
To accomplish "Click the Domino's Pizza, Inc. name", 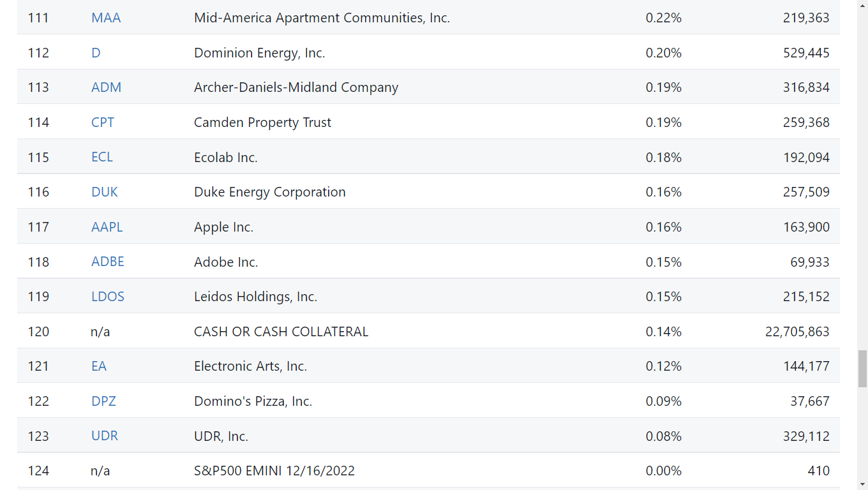I will coord(253,401).
